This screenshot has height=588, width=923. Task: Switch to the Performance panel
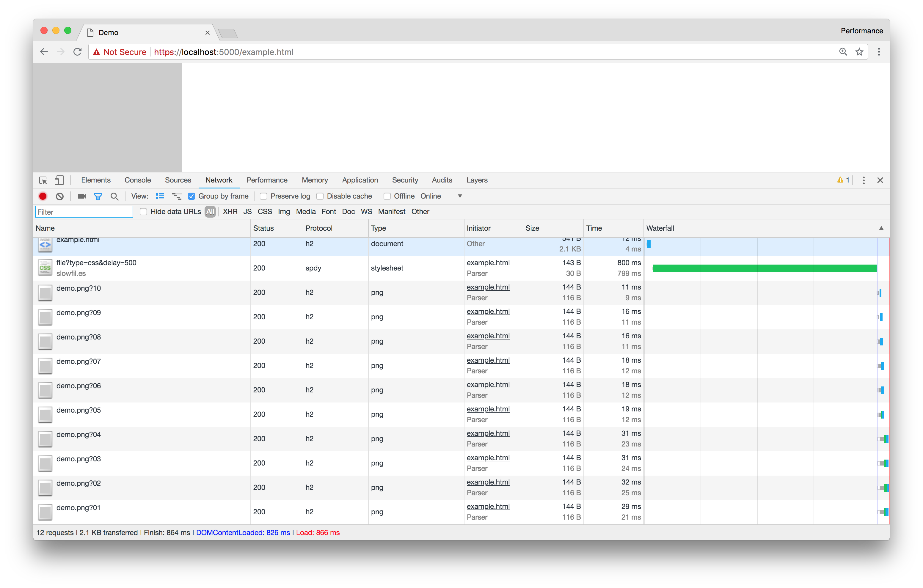pyautogui.click(x=267, y=180)
